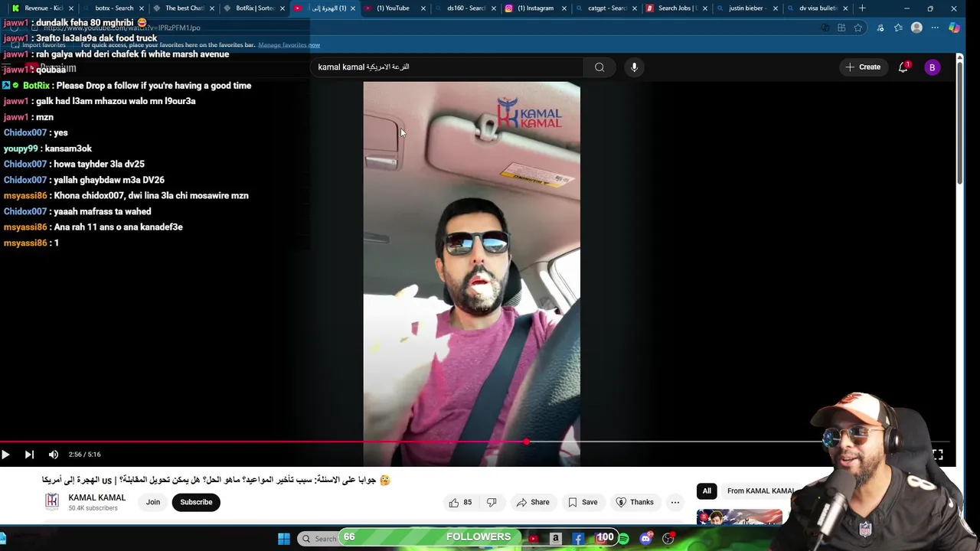This screenshot has width=980, height=551.
Task: Click the 'Manage favorites now' link
Action: pyautogui.click(x=289, y=45)
